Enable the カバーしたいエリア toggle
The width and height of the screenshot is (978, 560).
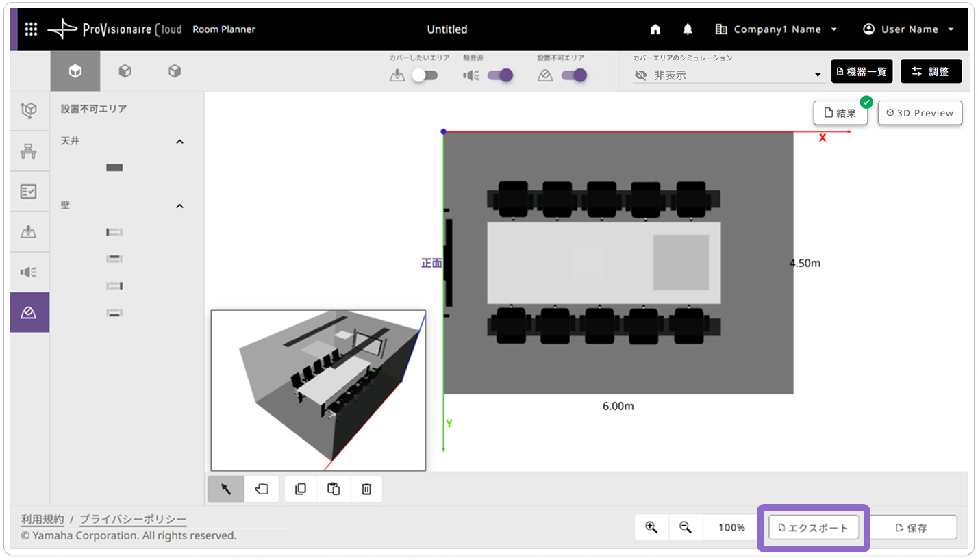[425, 75]
